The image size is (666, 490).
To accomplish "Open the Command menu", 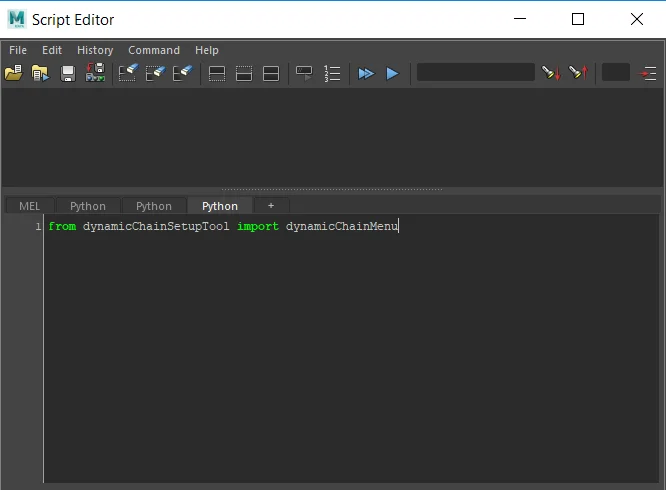I will click(x=154, y=50).
